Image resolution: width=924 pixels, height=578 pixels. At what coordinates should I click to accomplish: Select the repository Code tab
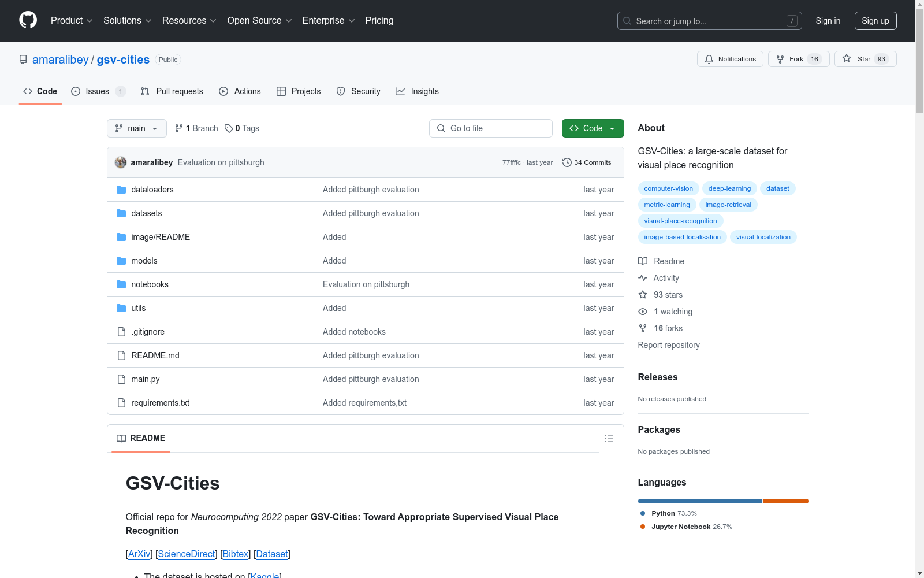click(x=40, y=91)
